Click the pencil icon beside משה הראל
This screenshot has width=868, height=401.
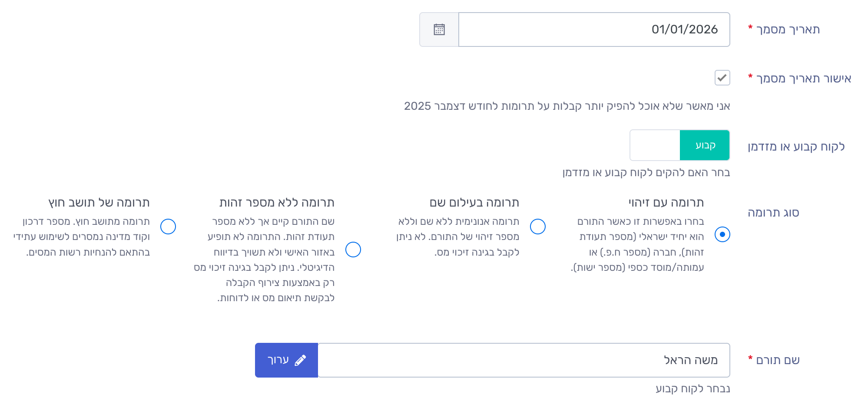(x=300, y=360)
